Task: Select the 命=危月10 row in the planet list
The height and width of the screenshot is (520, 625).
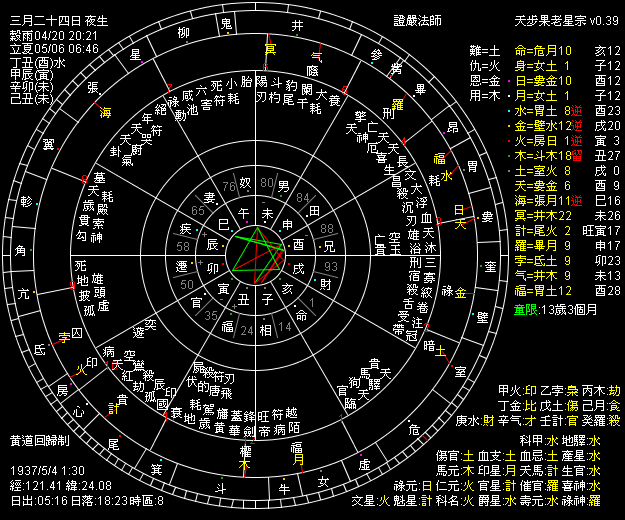Action: (x=543, y=49)
